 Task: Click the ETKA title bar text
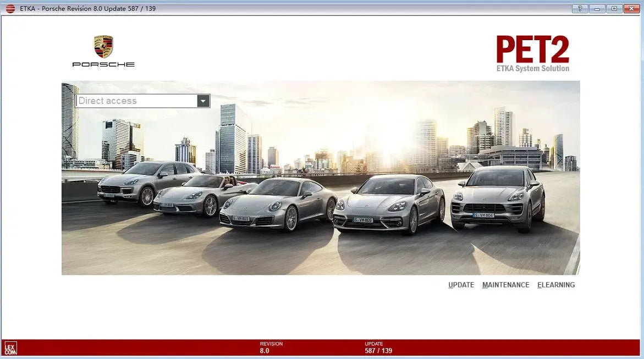point(85,8)
